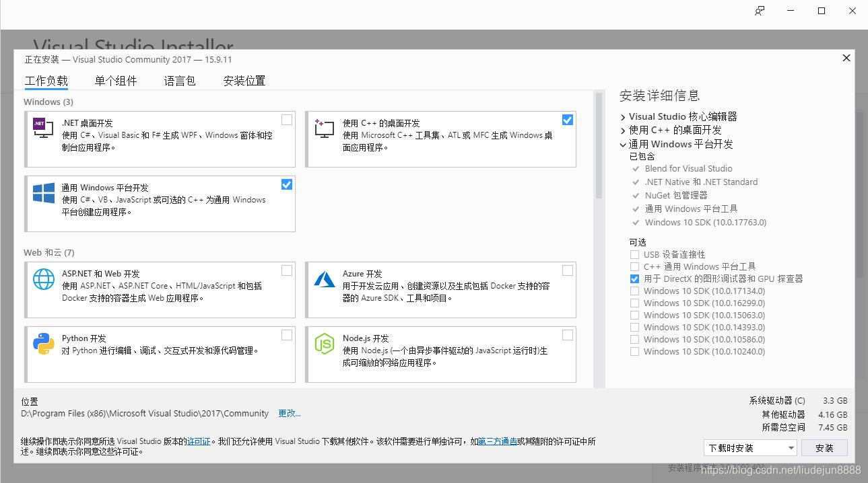
Task: Check Windows 10 SDK (10.0.17134.0)
Action: [634, 291]
